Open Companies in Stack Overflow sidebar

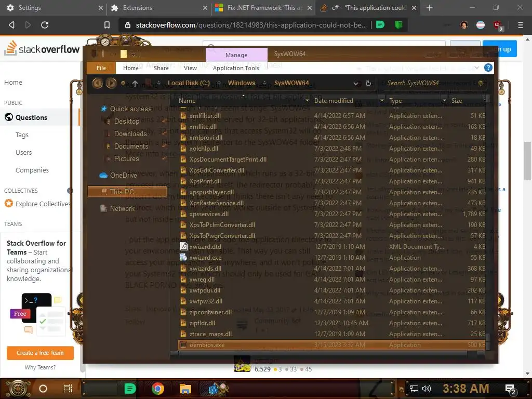click(x=32, y=170)
